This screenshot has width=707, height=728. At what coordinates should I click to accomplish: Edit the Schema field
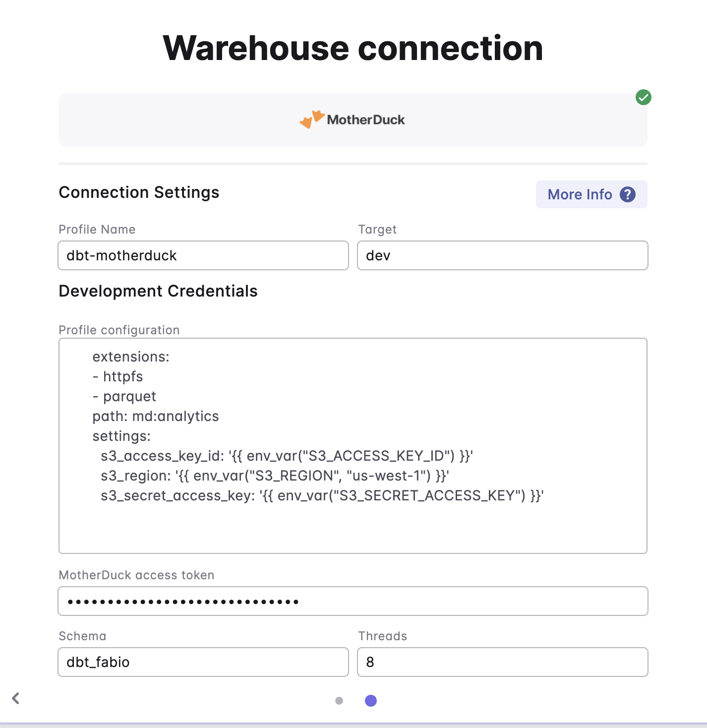click(x=203, y=662)
